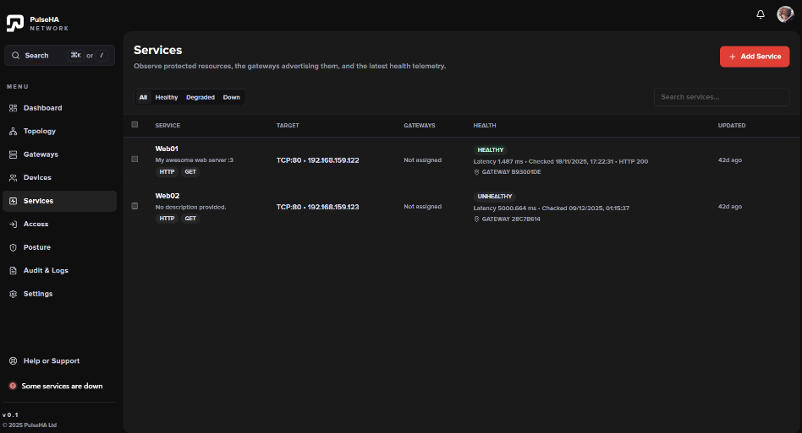Click the GATEWAYS column header
The height and width of the screenshot is (433, 802).
point(419,126)
